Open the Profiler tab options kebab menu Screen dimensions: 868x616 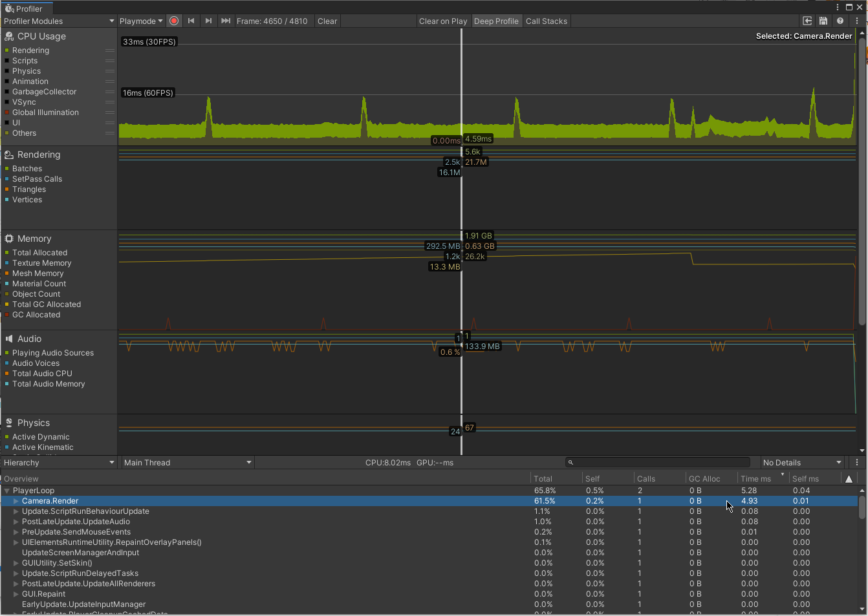(838, 7)
